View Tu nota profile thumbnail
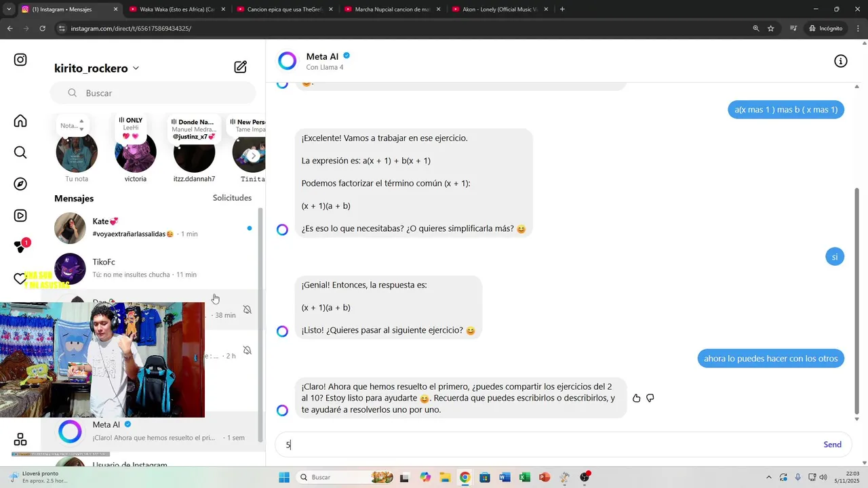The image size is (868, 488). [x=77, y=153]
